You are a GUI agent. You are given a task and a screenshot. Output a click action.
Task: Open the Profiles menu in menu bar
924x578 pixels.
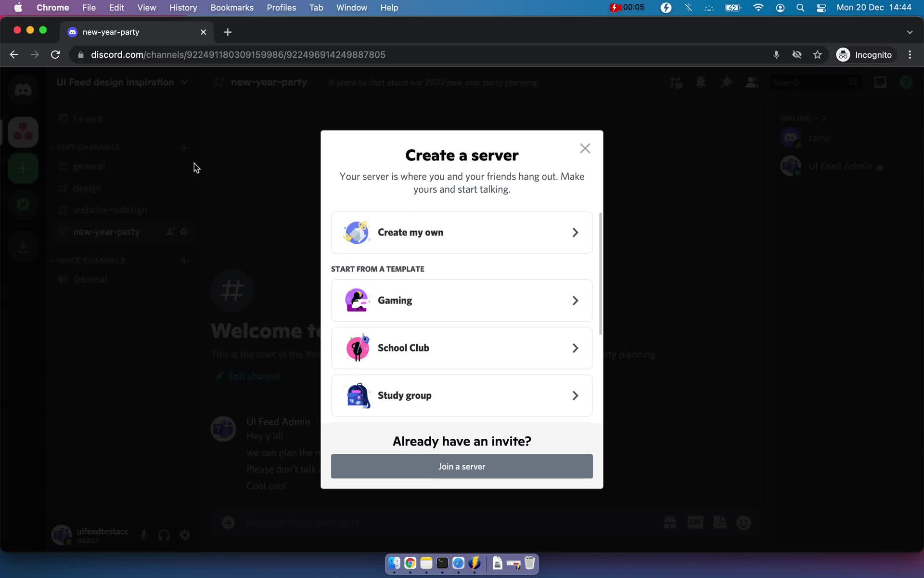[x=282, y=8]
